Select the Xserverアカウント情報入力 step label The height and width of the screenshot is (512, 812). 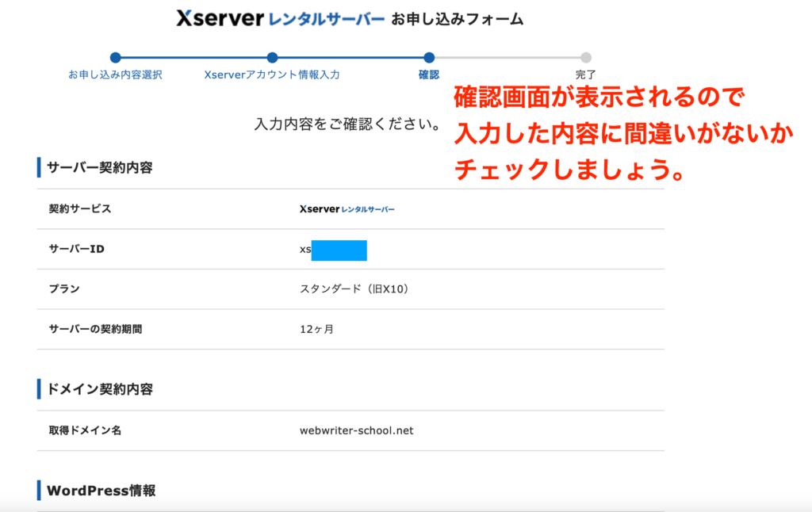point(272,75)
